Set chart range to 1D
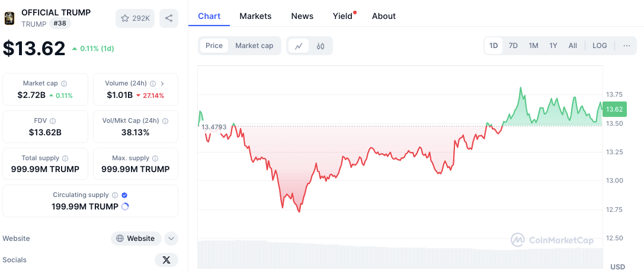 (494, 46)
